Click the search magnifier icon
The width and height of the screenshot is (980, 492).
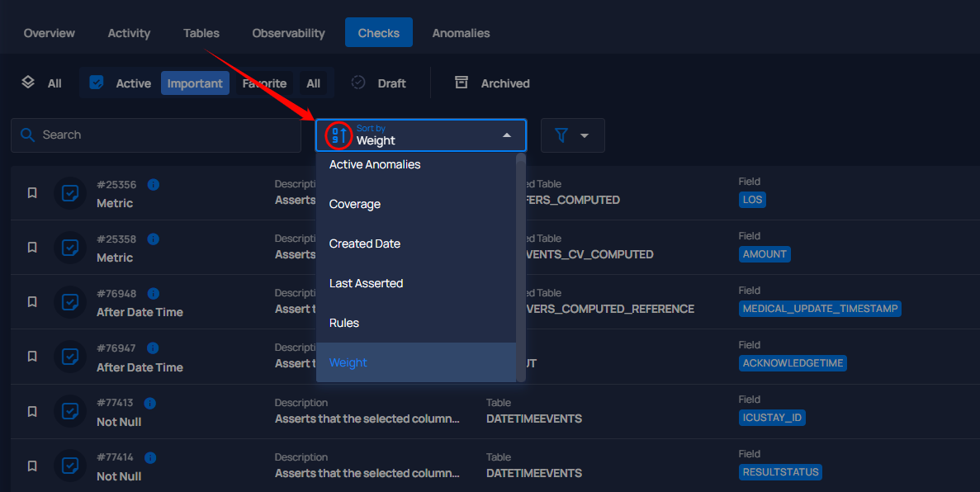pos(27,135)
